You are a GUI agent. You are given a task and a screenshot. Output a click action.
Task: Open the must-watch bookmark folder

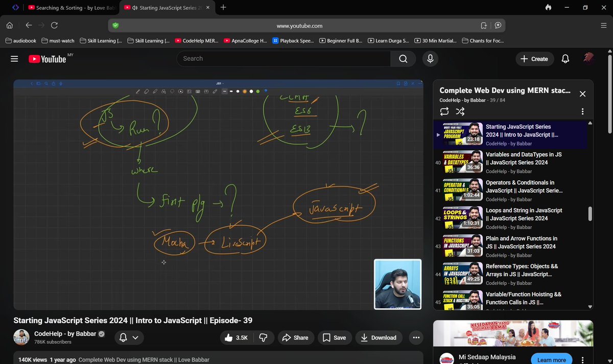58,40
